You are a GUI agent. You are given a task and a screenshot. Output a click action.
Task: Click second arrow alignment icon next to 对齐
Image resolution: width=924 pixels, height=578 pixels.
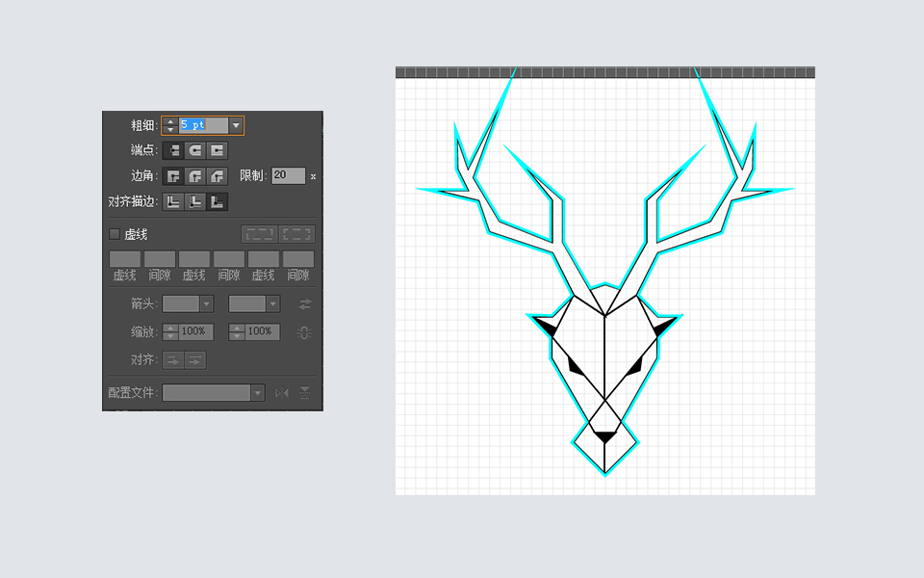195,359
